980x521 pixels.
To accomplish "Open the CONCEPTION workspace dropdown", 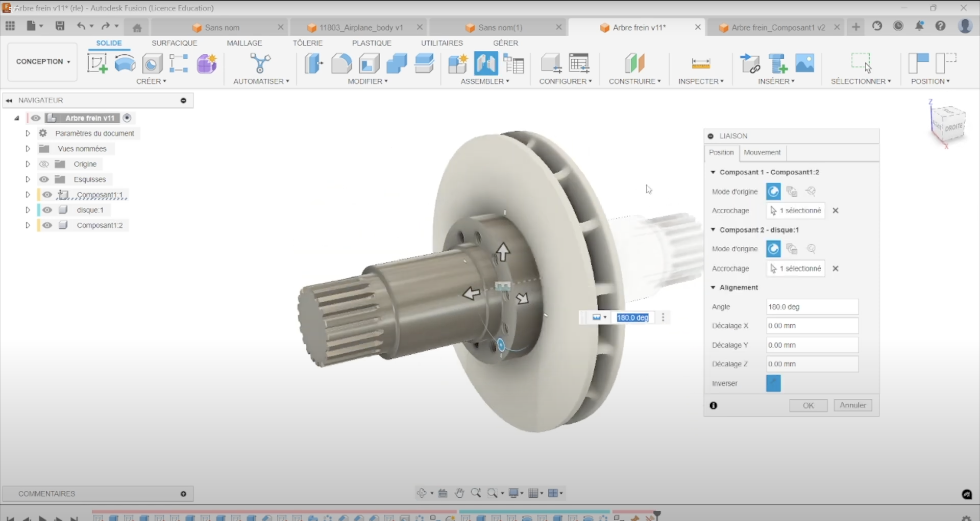I will point(43,62).
